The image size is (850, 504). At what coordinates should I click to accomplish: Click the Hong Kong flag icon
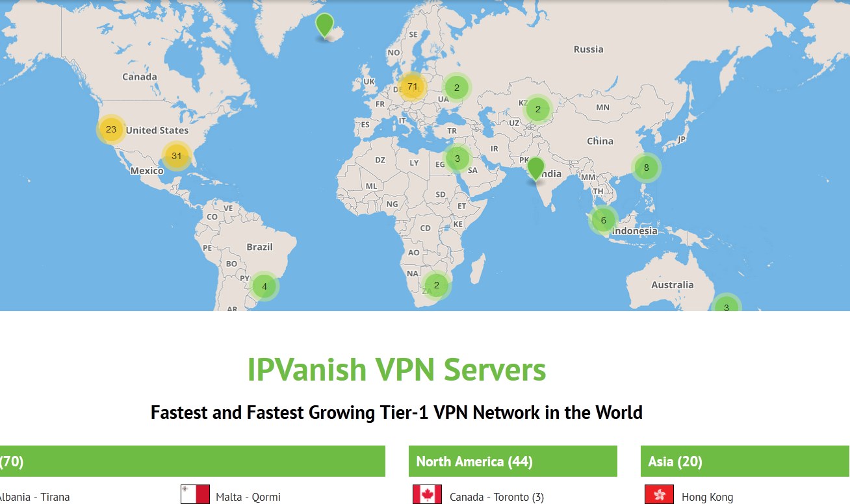point(659,495)
